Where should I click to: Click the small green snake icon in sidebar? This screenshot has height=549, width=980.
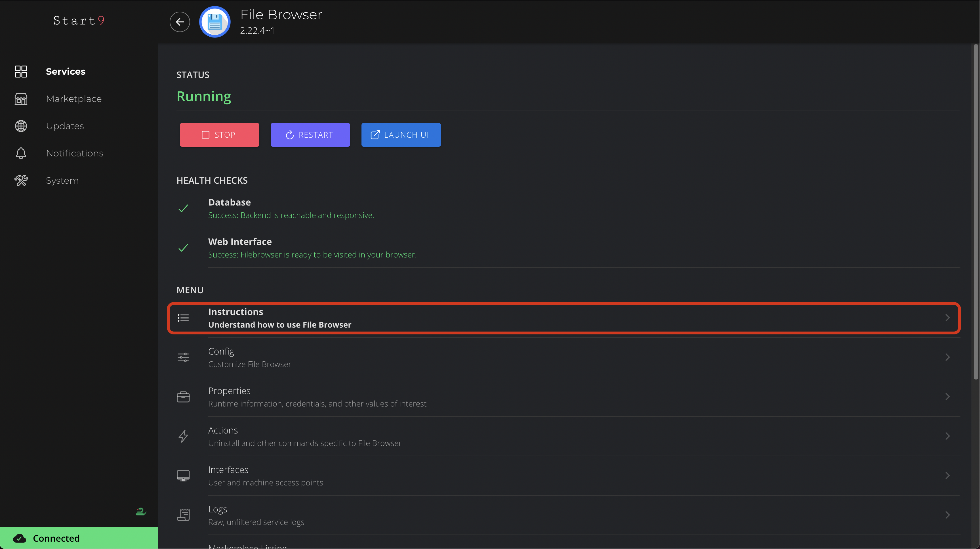141,512
